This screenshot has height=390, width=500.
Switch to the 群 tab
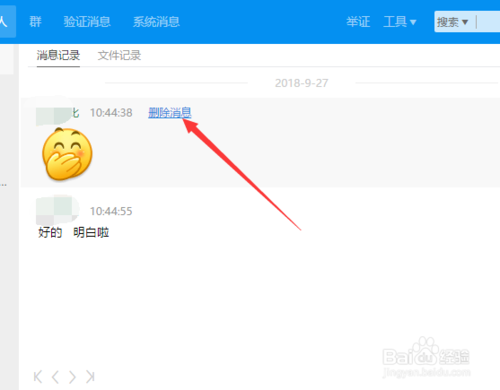click(x=35, y=22)
